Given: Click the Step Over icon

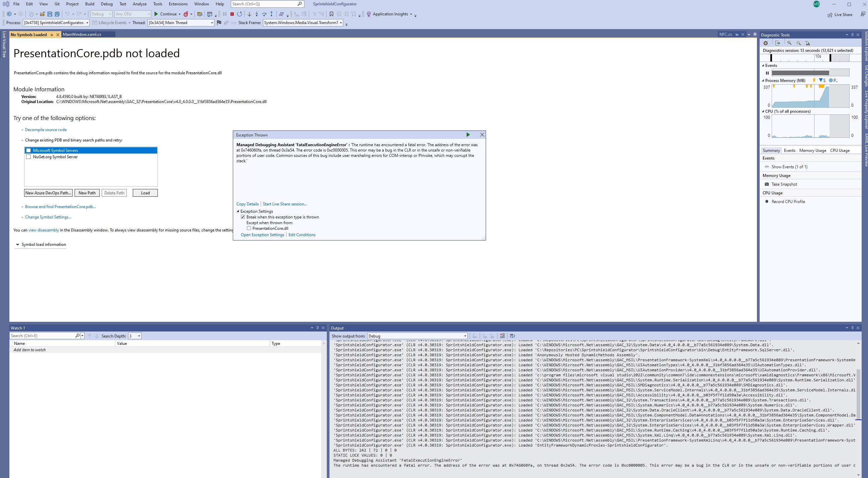Looking at the screenshot, I should [x=264, y=14].
